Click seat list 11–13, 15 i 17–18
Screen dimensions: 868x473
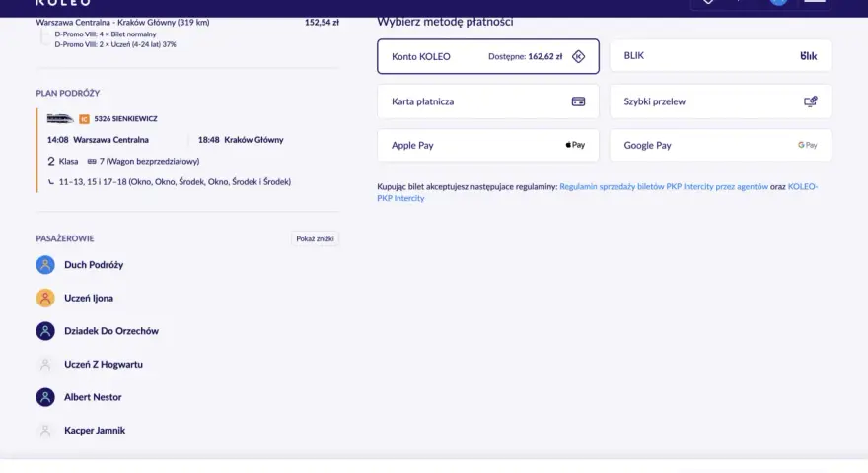click(x=175, y=182)
